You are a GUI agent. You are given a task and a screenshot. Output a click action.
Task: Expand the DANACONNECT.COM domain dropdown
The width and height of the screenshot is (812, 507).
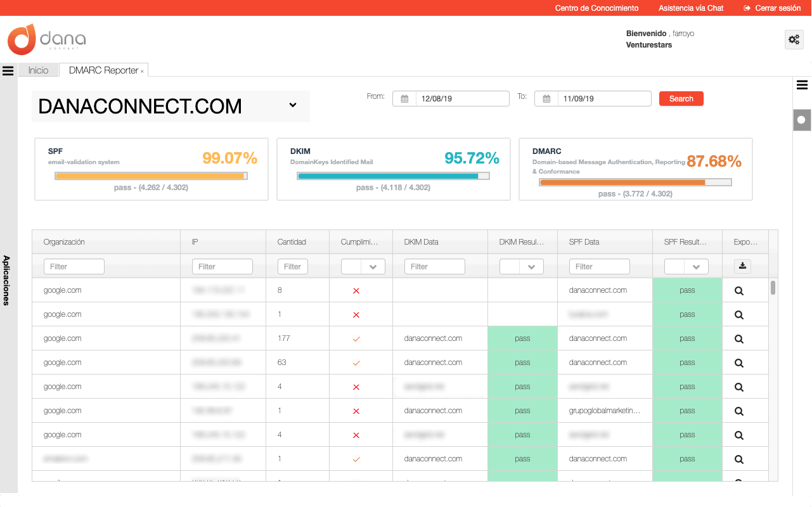(293, 105)
